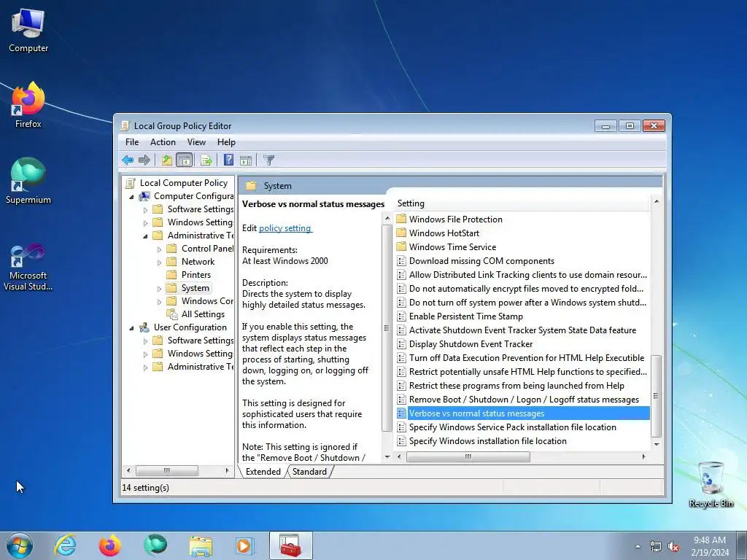Open the Computer desktop icon
Viewport: 747px width, 560px height.
pos(28,30)
